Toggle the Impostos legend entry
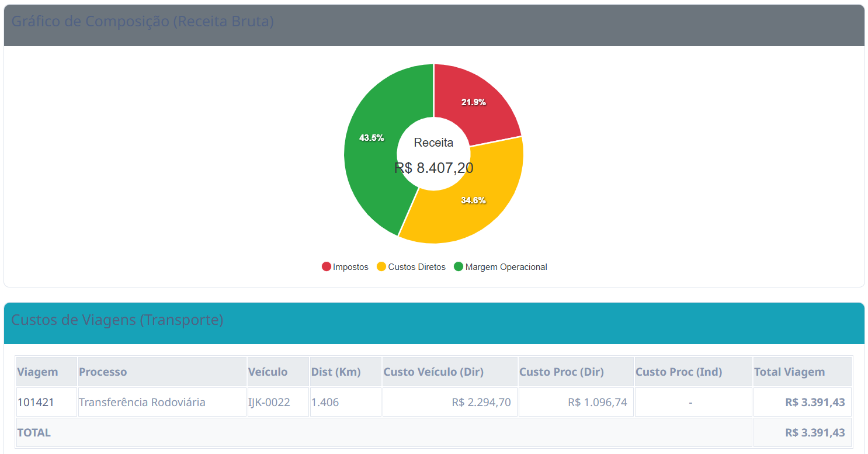Image resolution: width=868 pixels, height=454 pixels. pyautogui.click(x=345, y=267)
